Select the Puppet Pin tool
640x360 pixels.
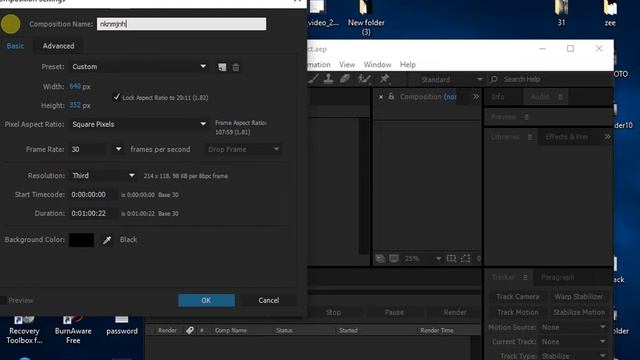[384, 79]
